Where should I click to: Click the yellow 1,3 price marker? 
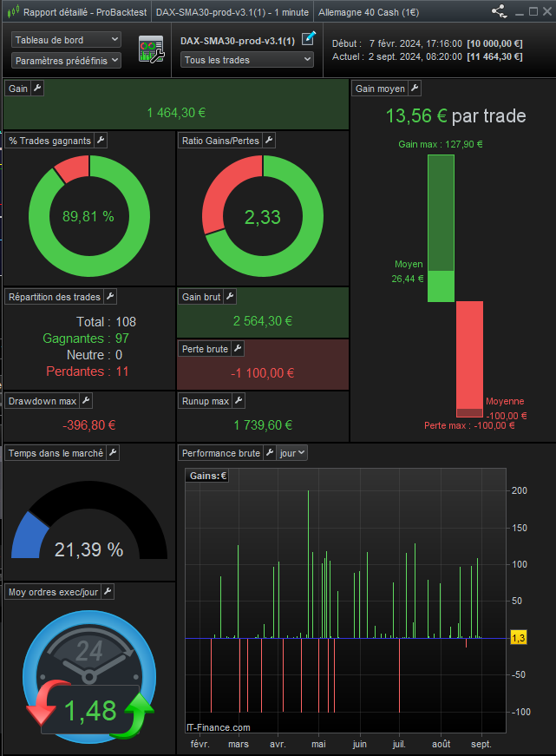(519, 638)
